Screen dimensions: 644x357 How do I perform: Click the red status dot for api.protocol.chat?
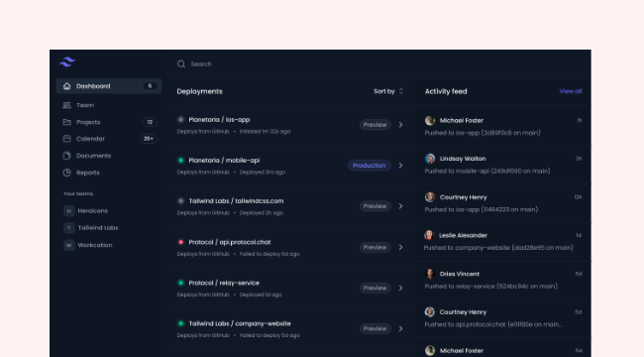click(180, 242)
